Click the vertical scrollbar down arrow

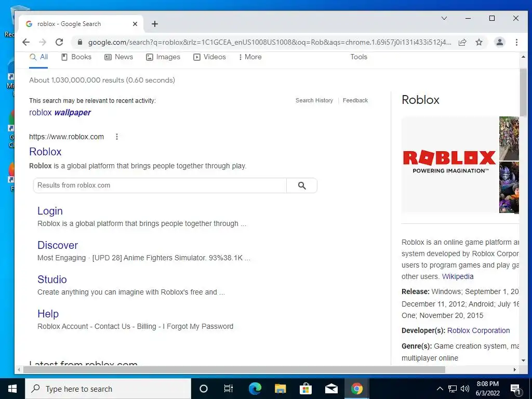[x=523, y=361]
